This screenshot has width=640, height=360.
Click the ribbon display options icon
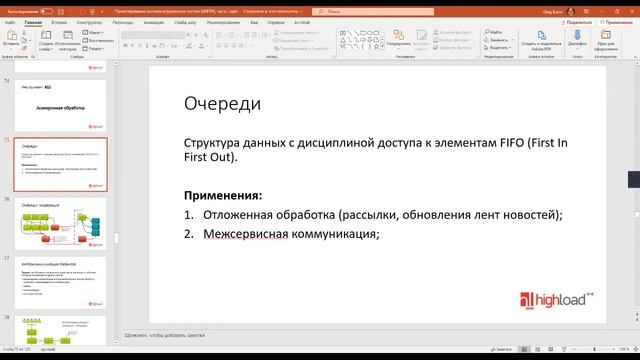586,11
